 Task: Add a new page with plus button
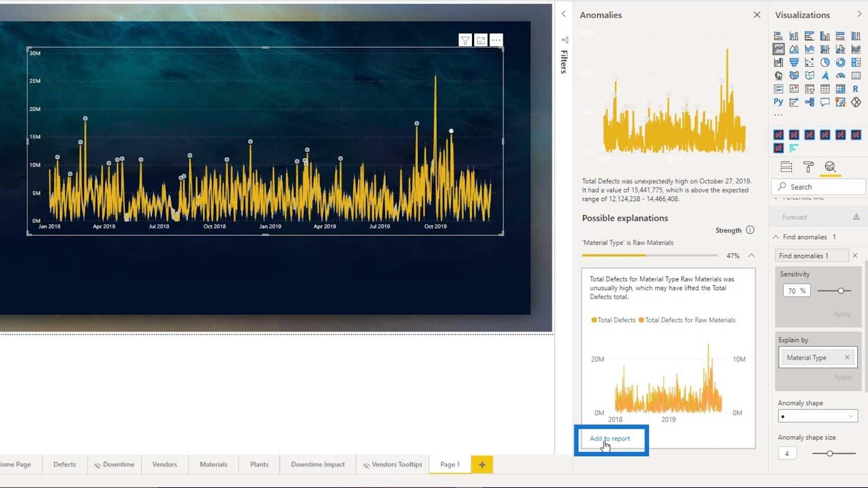pos(482,464)
